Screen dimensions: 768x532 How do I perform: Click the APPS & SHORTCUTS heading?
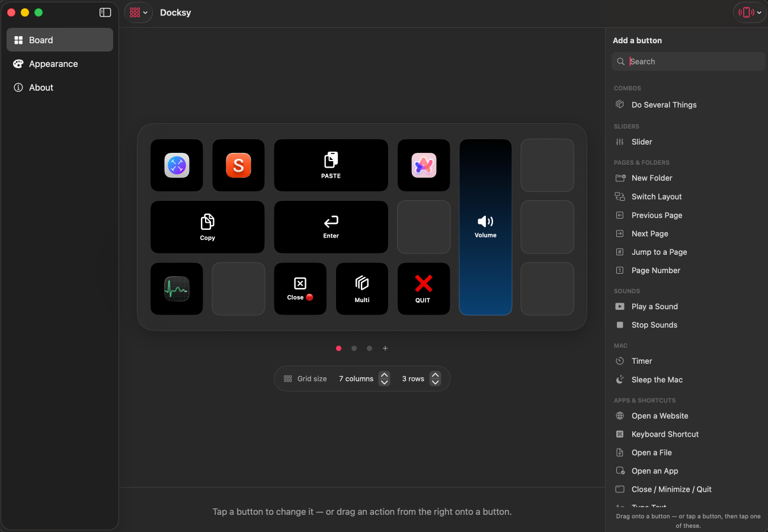pyautogui.click(x=645, y=400)
